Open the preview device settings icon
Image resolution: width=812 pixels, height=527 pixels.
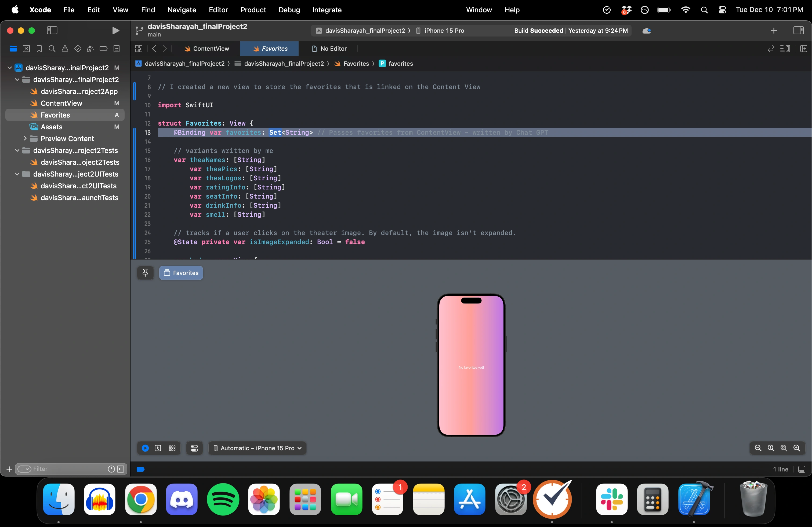[194, 448]
